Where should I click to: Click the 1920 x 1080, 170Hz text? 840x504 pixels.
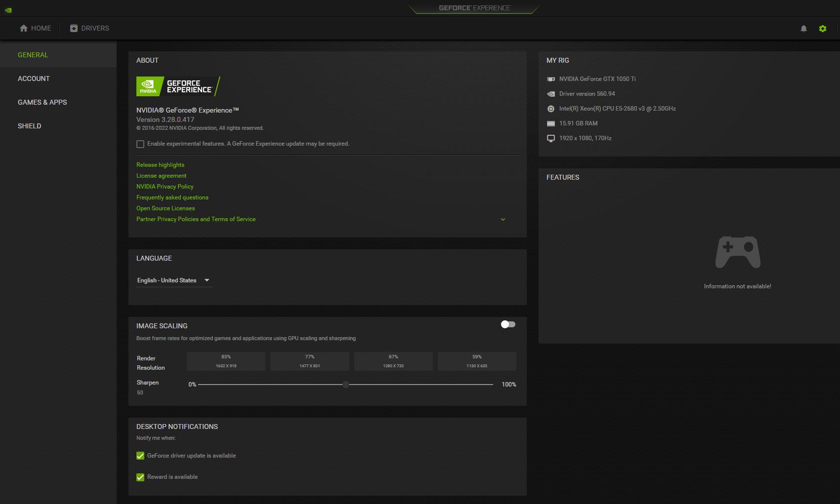586,138
